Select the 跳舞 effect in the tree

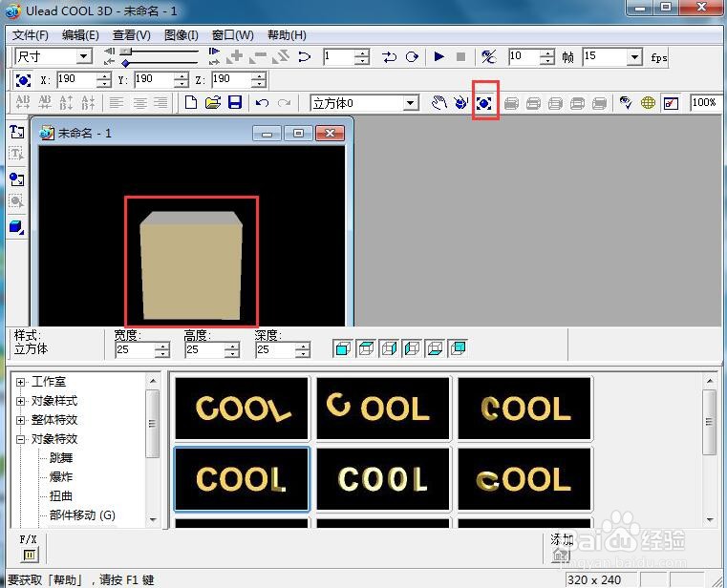61,458
